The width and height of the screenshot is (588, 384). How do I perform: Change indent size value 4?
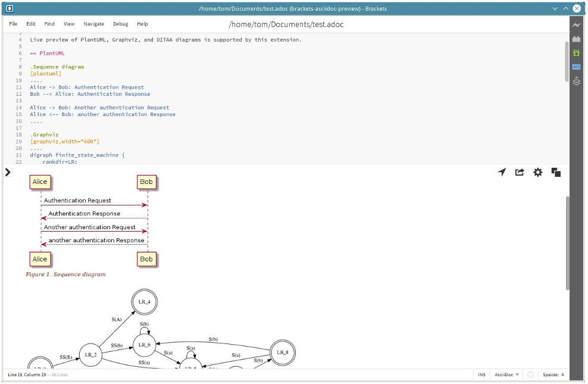click(x=562, y=374)
